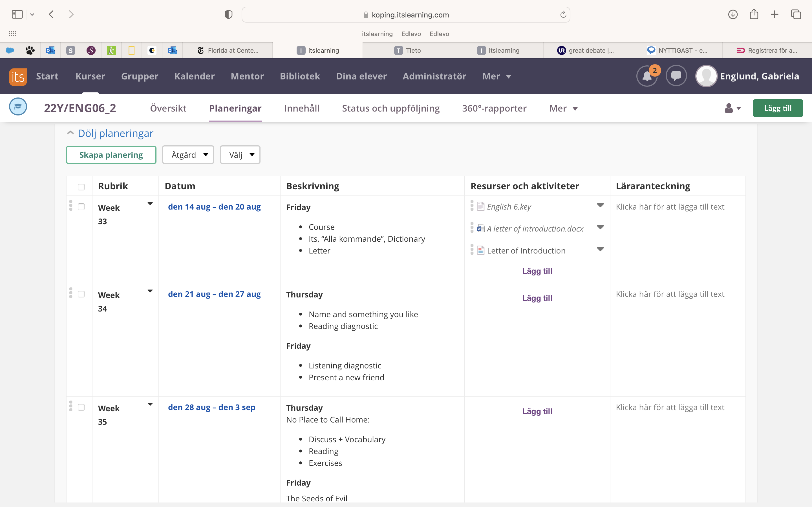Click the course graduation cap icon
Screen dimensions: 812x507
point(18,107)
